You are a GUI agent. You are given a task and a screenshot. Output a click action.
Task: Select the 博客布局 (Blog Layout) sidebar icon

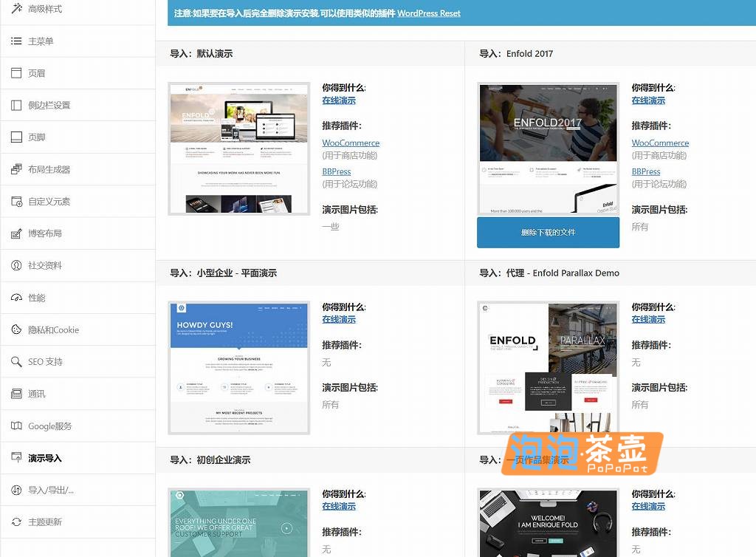click(18, 233)
